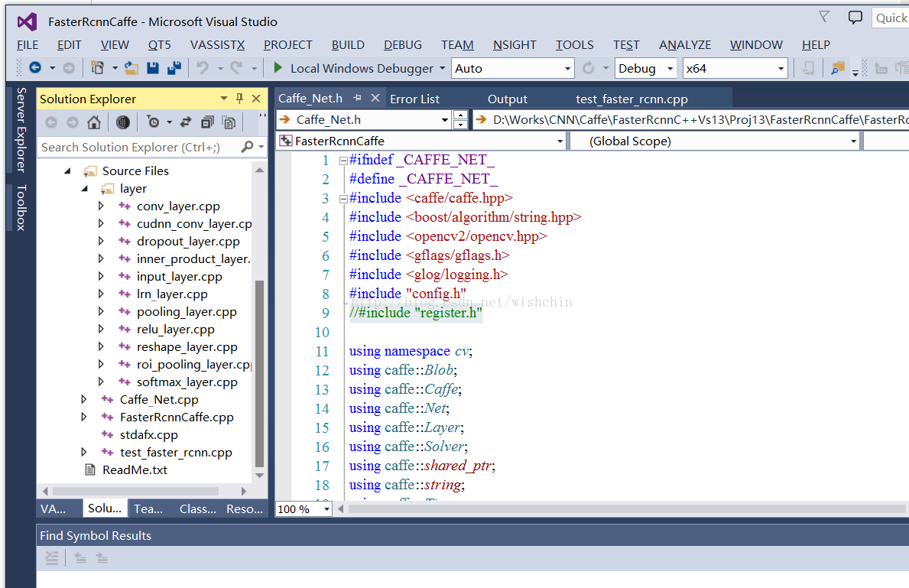
Task: Click the Solution Explorer horizontal scrollbar thumb
Action: click(x=135, y=491)
